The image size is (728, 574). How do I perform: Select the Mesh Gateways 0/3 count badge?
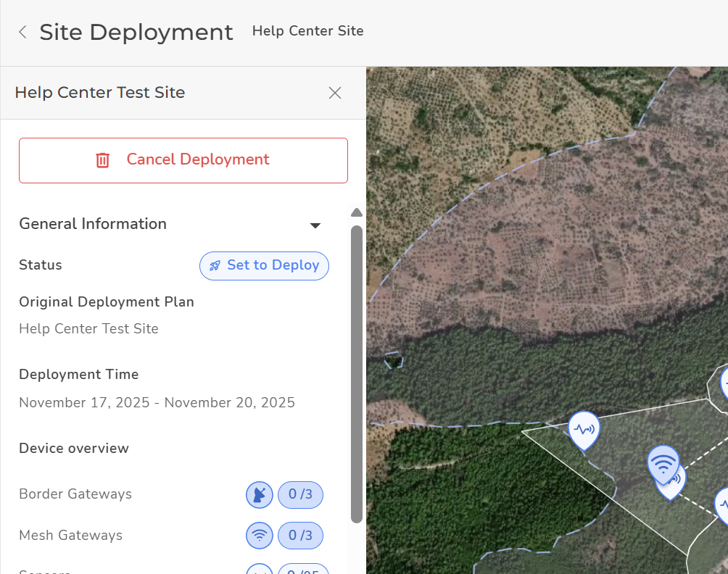[300, 536]
